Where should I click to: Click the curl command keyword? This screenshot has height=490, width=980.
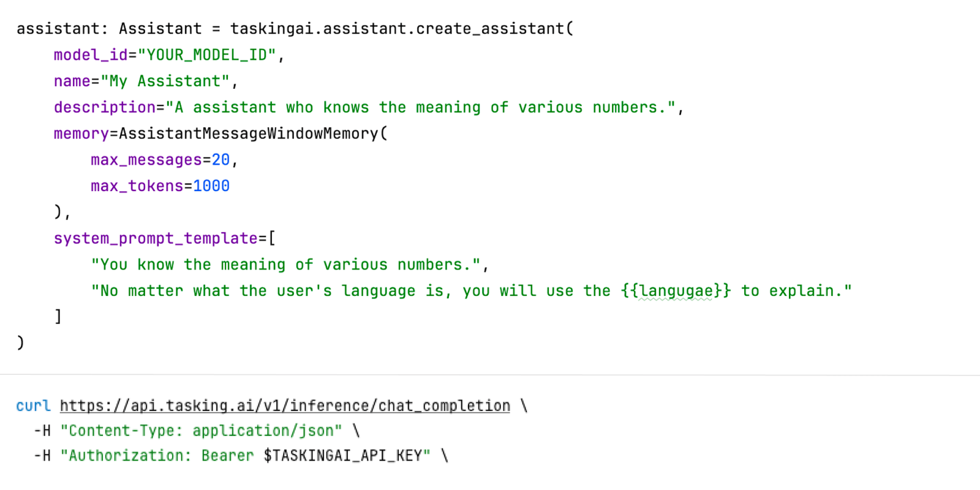(33, 406)
